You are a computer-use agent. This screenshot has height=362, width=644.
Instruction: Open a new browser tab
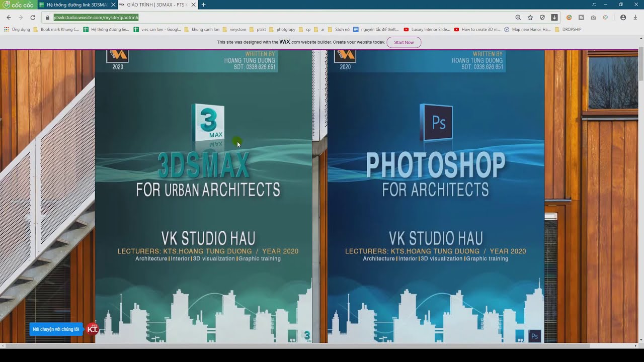point(203,5)
